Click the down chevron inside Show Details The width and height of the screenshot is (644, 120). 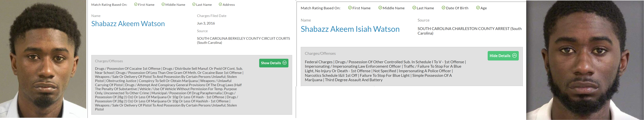285,63
